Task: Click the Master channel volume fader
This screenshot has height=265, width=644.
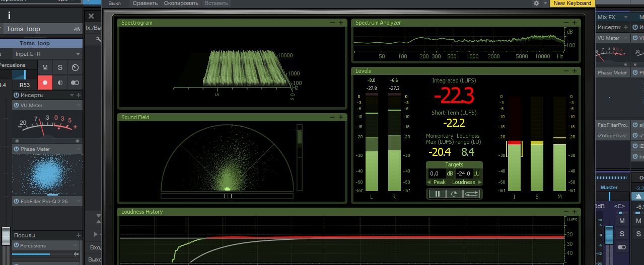Action: point(609,234)
